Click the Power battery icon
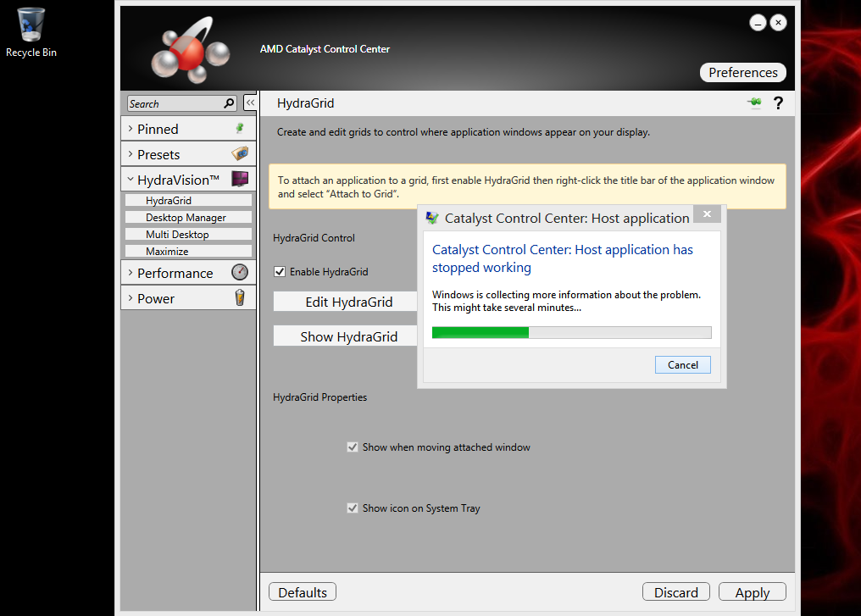The height and width of the screenshot is (616, 861). pos(240,297)
